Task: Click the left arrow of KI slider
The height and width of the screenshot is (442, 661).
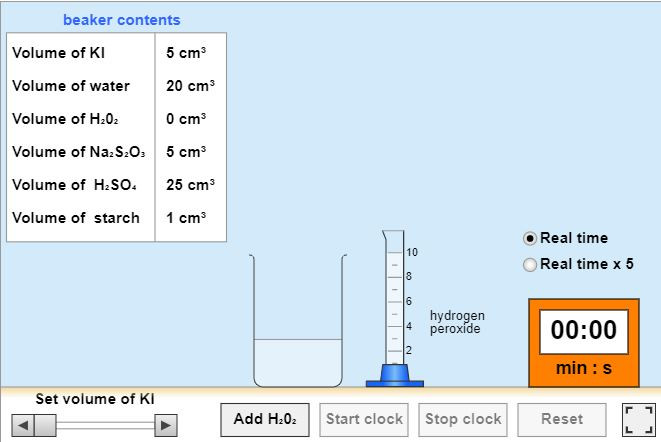Action: pyautogui.click(x=19, y=425)
